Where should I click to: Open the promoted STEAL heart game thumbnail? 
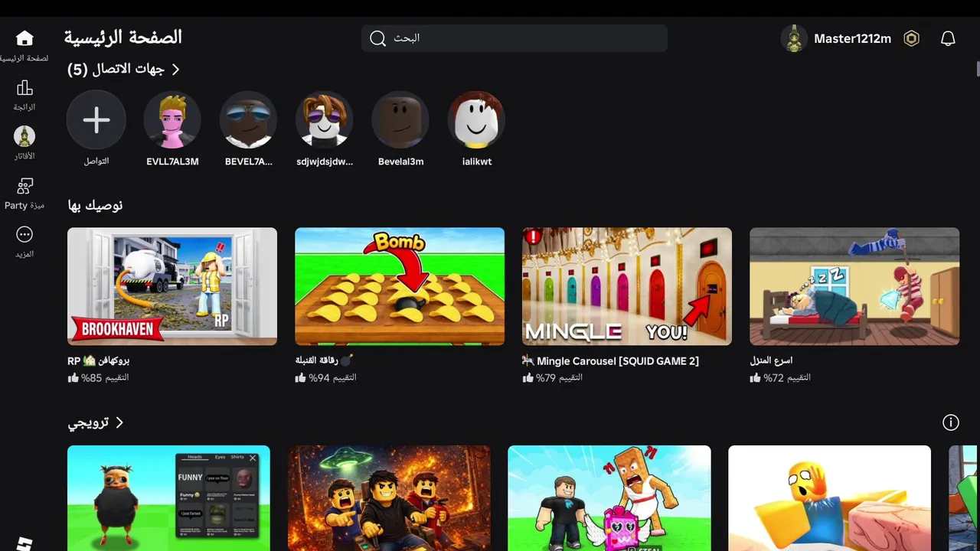[609, 498]
